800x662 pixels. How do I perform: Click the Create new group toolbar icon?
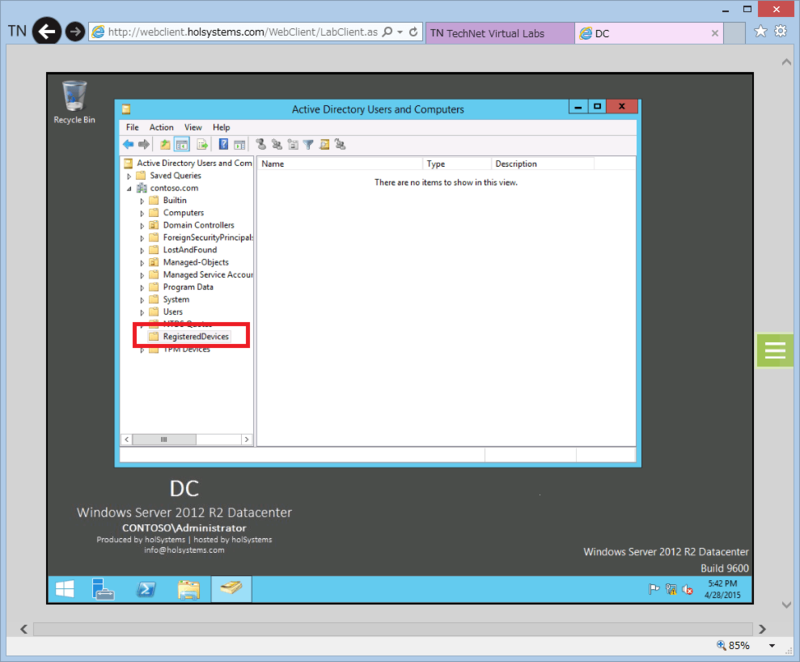tap(277, 145)
